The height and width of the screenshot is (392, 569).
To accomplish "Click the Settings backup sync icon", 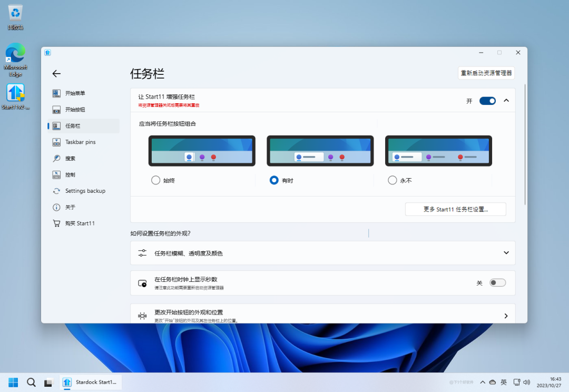I will (56, 191).
